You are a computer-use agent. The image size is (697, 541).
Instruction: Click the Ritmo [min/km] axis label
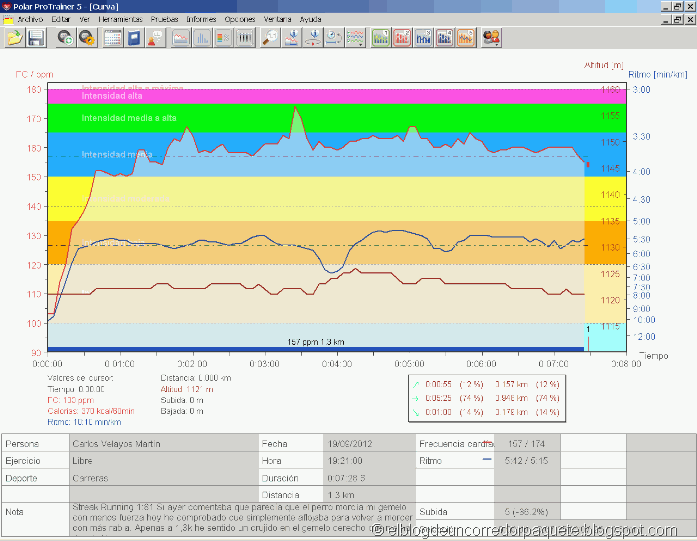click(657, 74)
